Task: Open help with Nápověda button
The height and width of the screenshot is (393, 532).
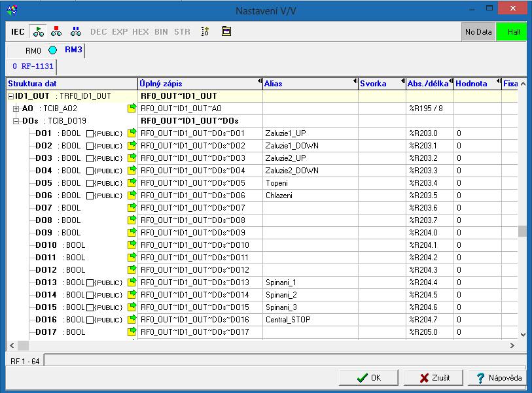Action: pyautogui.click(x=498, y=378)
